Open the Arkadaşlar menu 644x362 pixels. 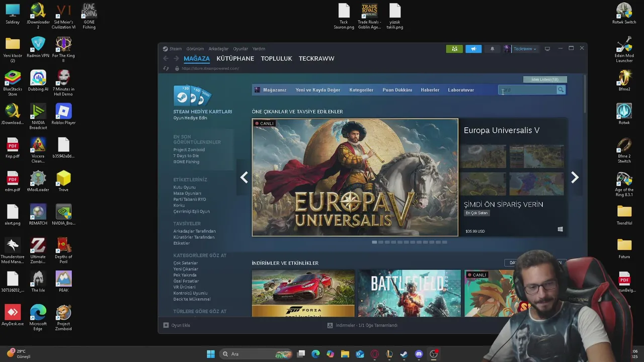click(x=218, y=49)
